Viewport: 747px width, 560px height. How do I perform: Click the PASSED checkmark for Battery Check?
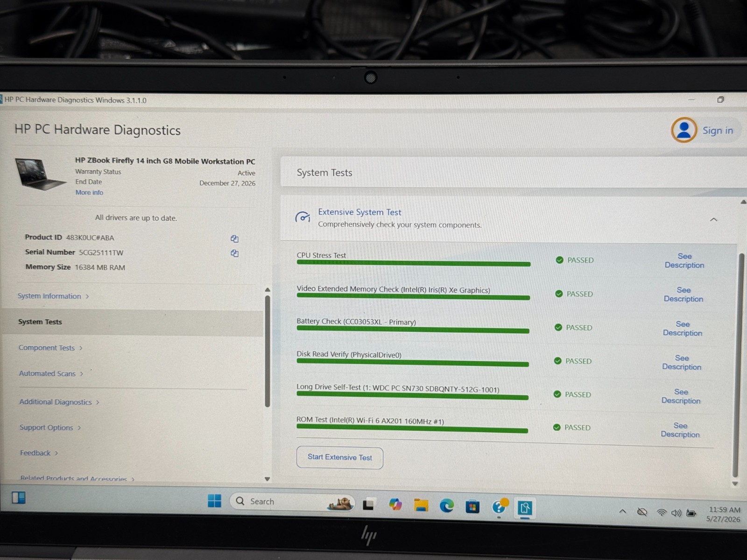pyautogui.click(x=558, y=327)
